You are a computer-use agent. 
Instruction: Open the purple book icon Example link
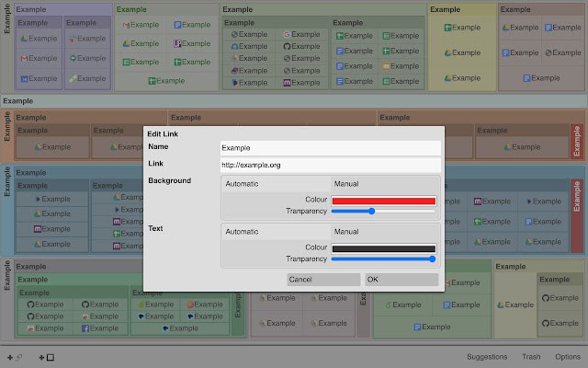[249, 71]
